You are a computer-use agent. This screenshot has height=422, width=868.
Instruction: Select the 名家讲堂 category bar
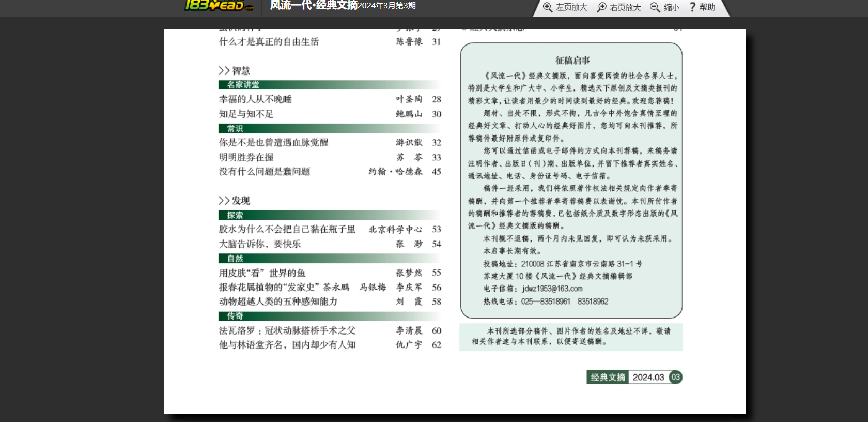[x=243, y=85]
